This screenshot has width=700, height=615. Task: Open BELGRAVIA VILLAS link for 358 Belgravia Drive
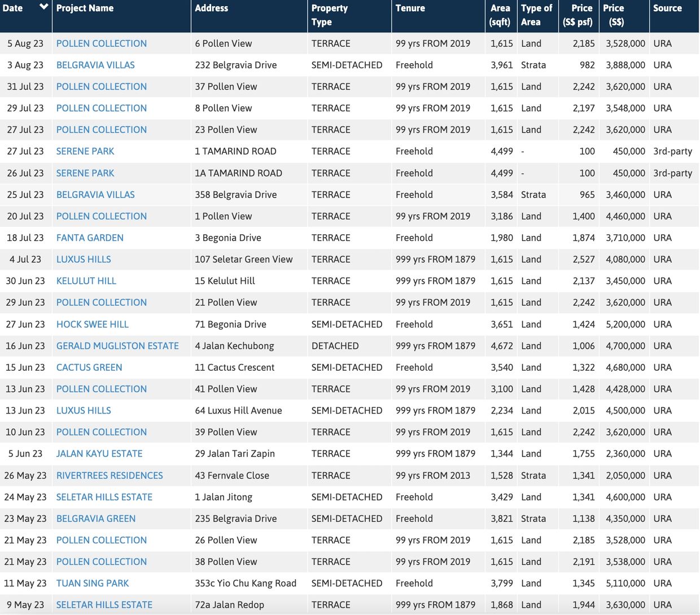coord(95,195)
